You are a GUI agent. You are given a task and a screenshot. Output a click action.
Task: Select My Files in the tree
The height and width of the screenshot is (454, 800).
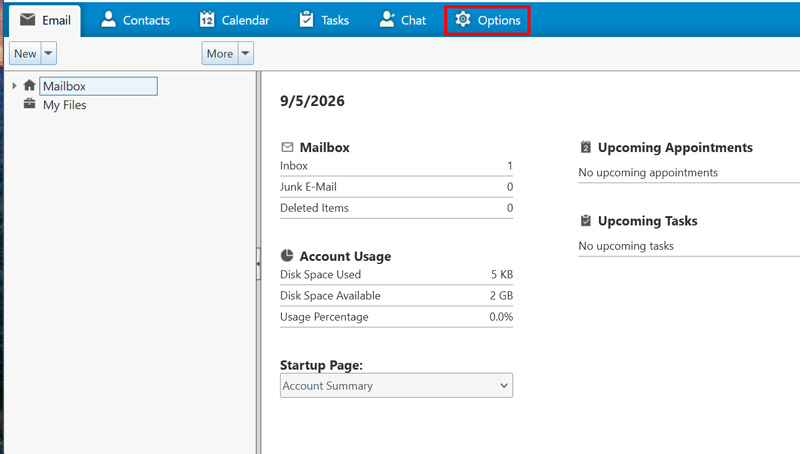pyautogui.click(x=65, y=105)
